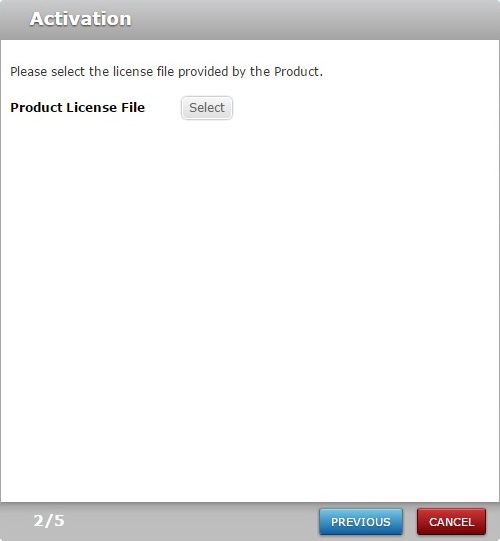The width and height of the screenshot is (500, 541).
Task: Focus the text 'provided by the Product'
Action: point(249,72)
